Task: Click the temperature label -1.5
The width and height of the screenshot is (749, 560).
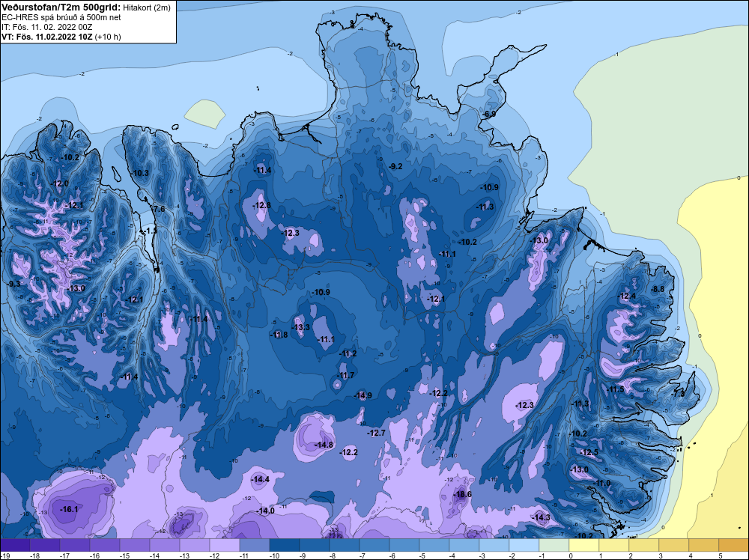Action: (x=151, y=231)
